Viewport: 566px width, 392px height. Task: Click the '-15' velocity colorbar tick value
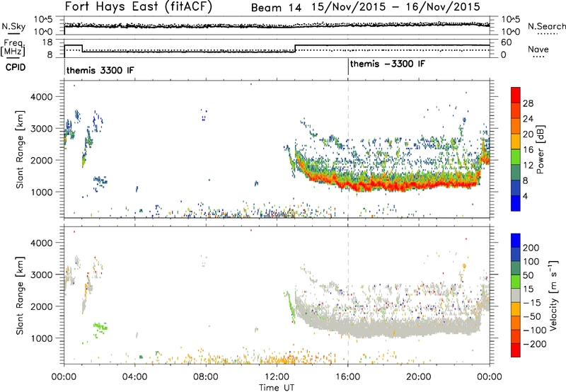click(x=532, y=303)
